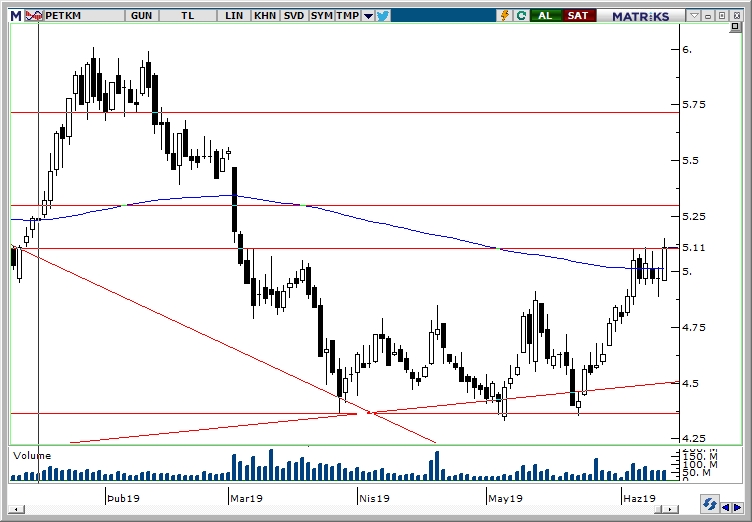Click the MATRIKS brand logo
The width and height of the screenshot is (752, 522).
click(640, 16)
